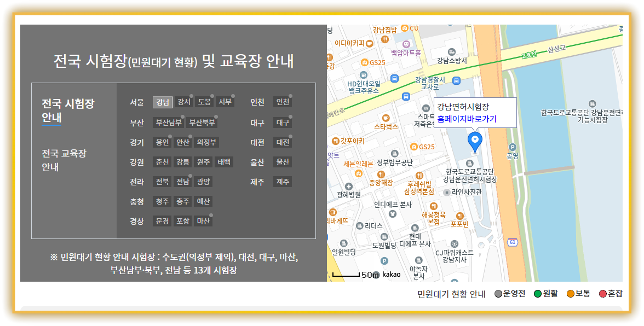Choose the 청주 test center
This screenshot has width=644, height=326.
pos(162,201)
